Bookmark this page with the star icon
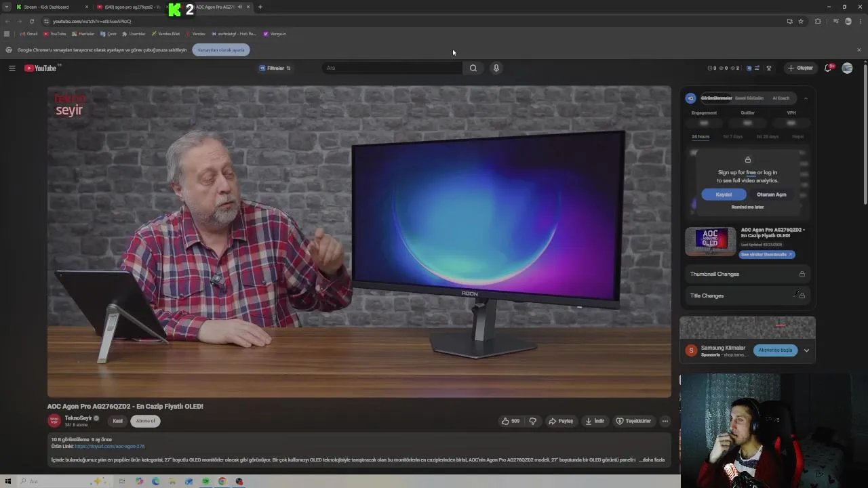The image size is (868, 488). 801,21
